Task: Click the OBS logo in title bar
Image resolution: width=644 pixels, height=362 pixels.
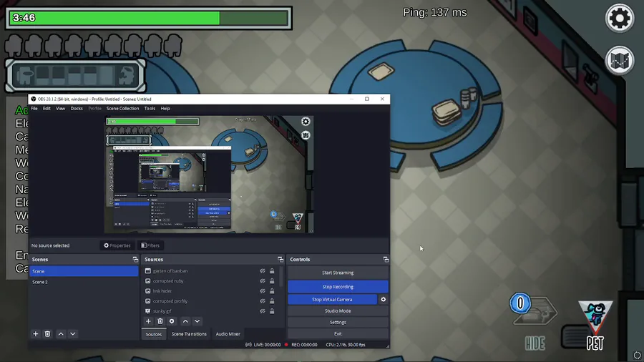Action: (x=34, y=99)
